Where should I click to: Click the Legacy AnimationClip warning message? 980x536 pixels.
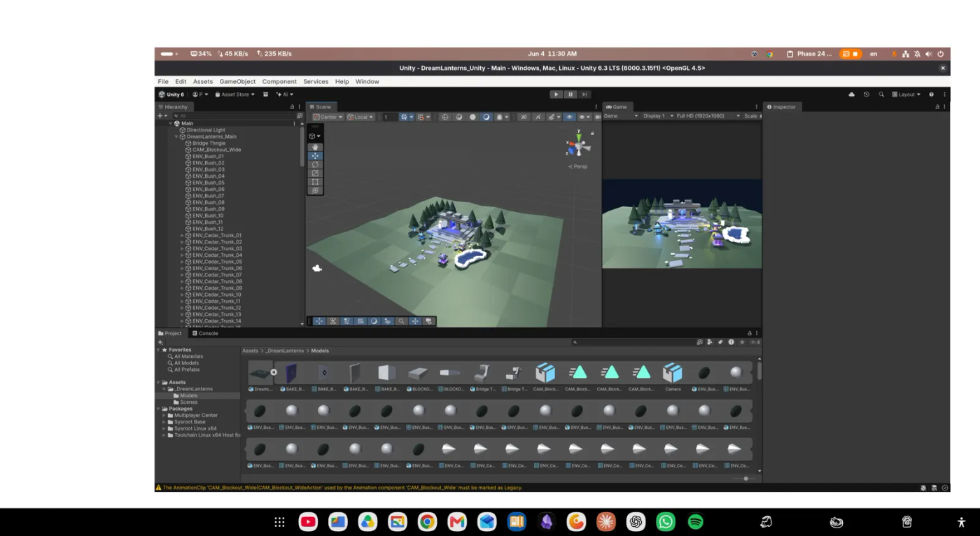pyautogui.click(x=343, y=488)
